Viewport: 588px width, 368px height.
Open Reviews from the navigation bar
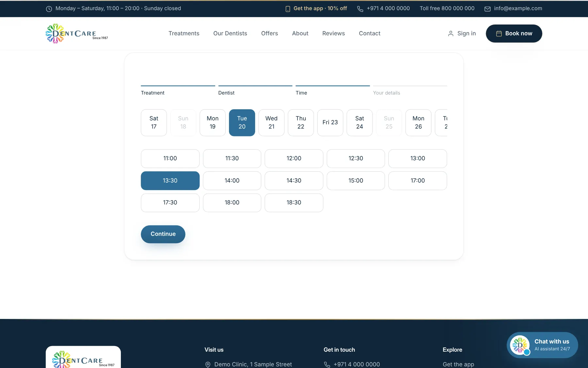tap(334, 33)
